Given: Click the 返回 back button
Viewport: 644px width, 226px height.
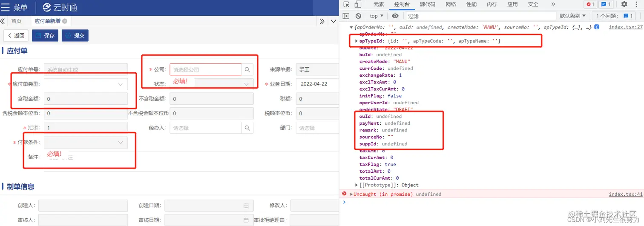Looking at the screenshot, I should pyautogui.click(x=16, y=35).
